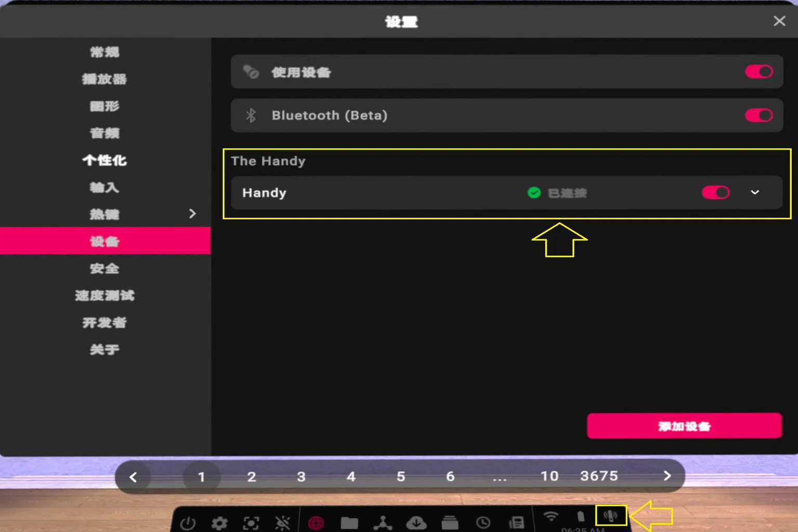Select page 1 in pagination
Screen dimensions: 798x532
pyautogui.click(x=202, y=477)
